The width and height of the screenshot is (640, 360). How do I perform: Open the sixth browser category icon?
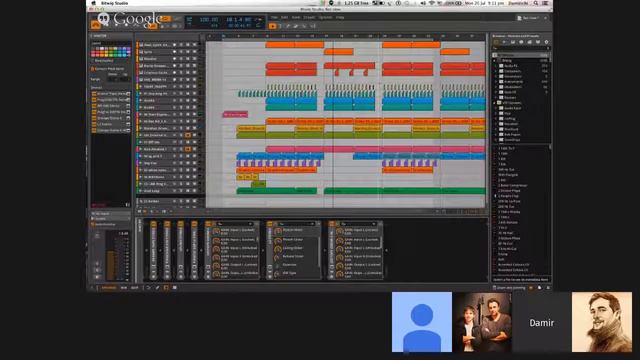point(538,42)
